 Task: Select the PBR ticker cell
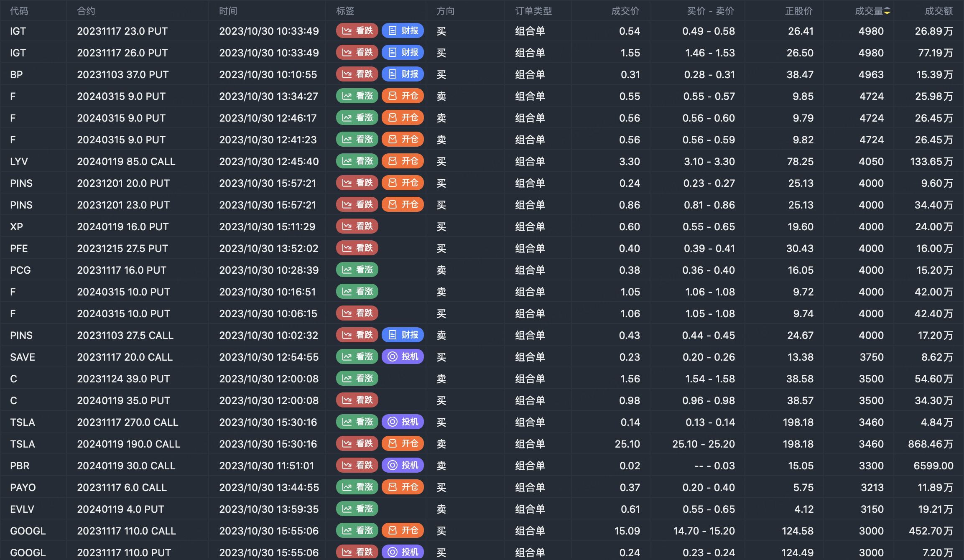coord(20,466)
